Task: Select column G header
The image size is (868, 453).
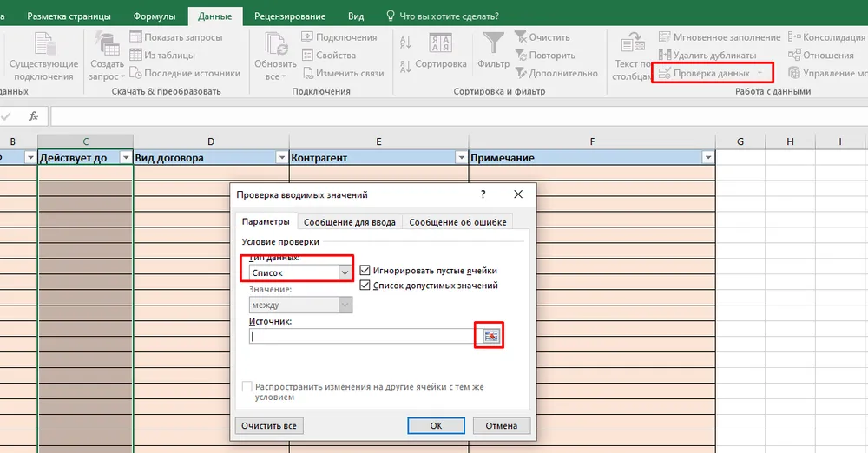Action: [x=740, y=141]
